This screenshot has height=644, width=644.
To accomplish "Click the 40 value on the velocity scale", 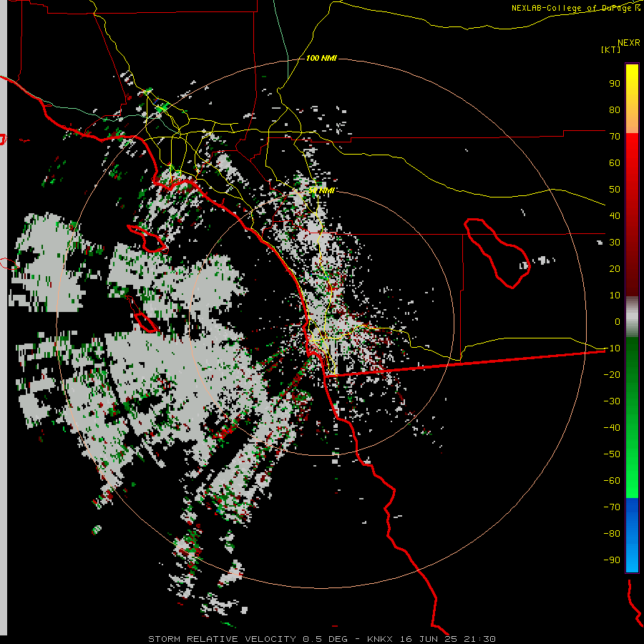I will [x=615, y=215].
